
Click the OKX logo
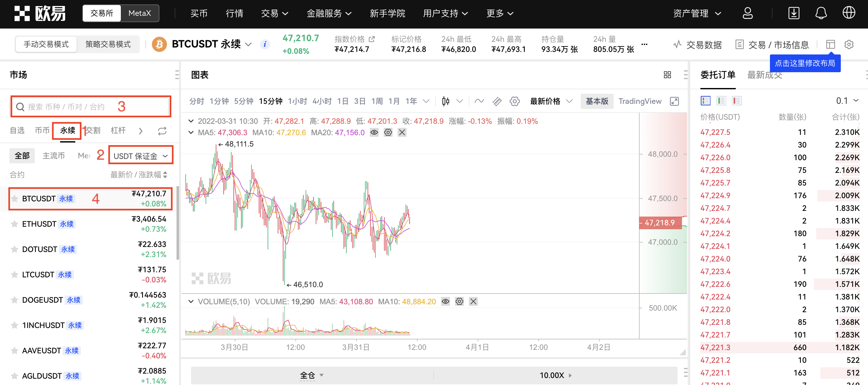click(x=40, y=14)
